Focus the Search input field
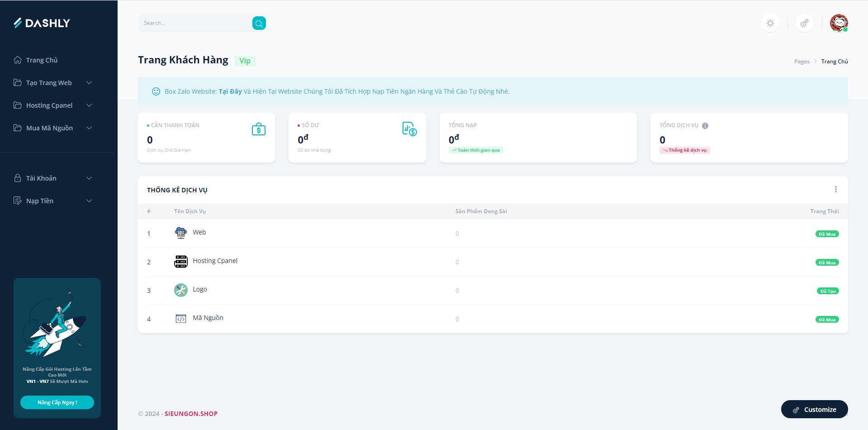Viewport: 868px width, 430px height. coord(195,23)
